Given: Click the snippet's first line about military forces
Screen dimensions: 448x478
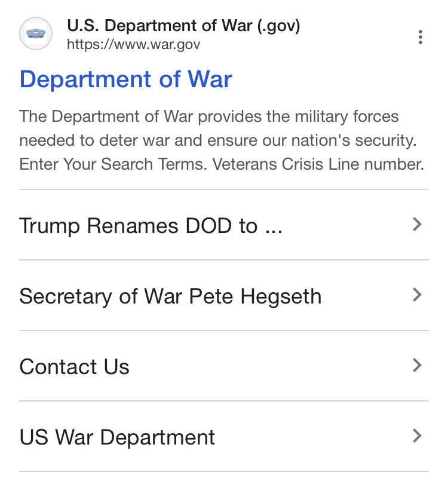Looking at the screenshot, I should 209,117.
